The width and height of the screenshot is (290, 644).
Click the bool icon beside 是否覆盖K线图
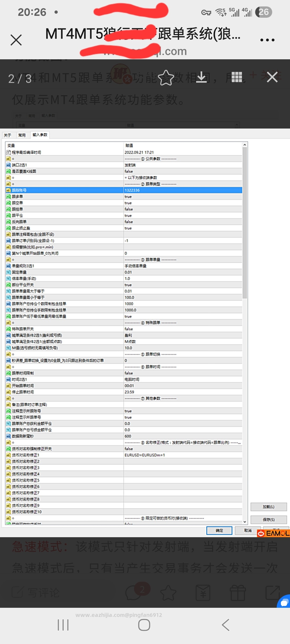click(8, 171)
